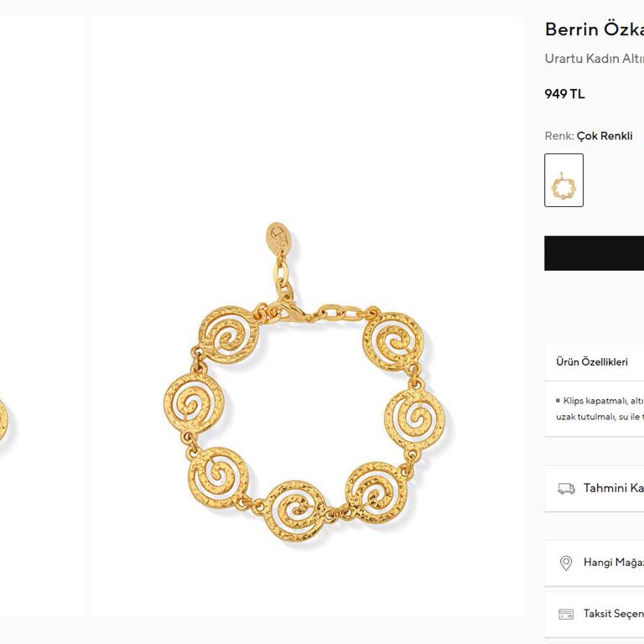This screenshot has width=644, height=644.
Task: Open the Ürün Özellikleri section
Action: click(x=592, y=362)
